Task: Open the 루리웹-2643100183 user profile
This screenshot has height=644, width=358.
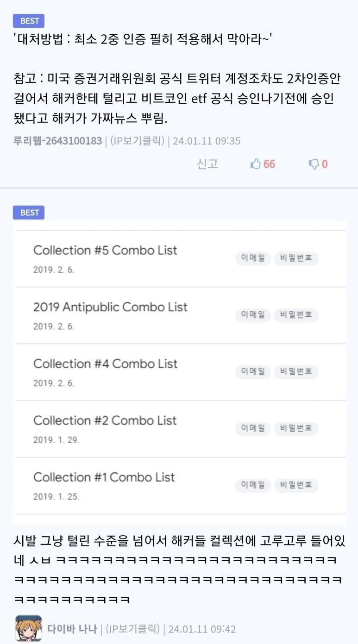Action: (x=58, y=141)
